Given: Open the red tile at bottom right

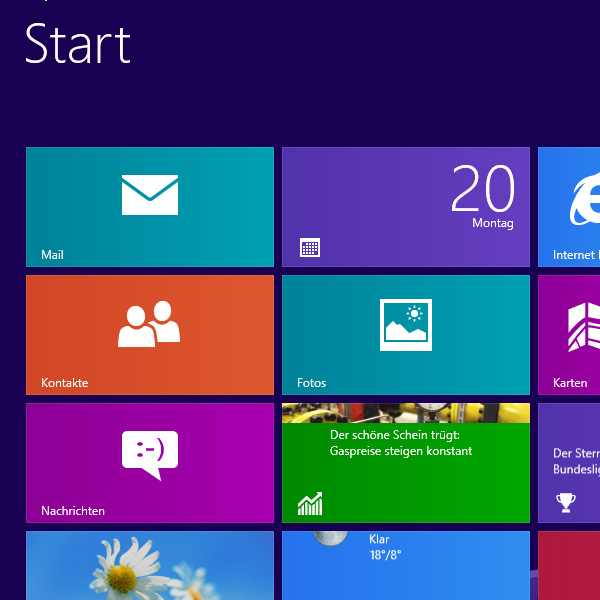Looking at the screenshot, I should tap(569, 566).
